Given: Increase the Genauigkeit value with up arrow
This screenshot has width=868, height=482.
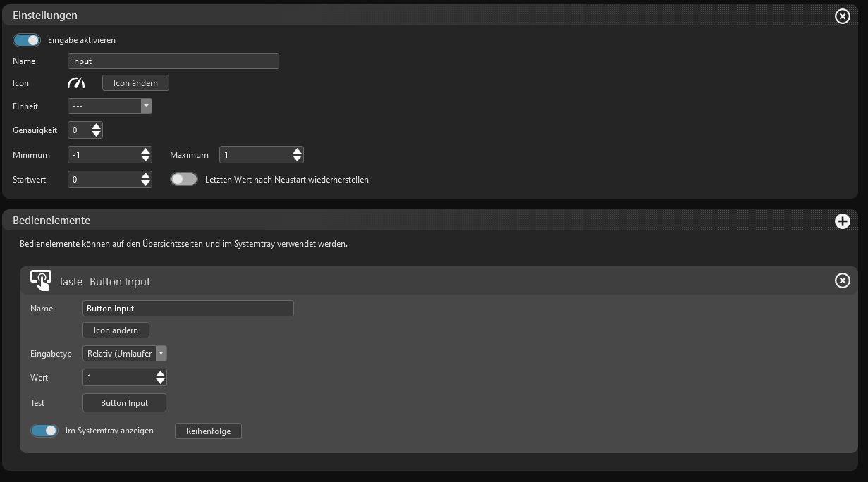Looking at the screenshot, I should point(97,126).
